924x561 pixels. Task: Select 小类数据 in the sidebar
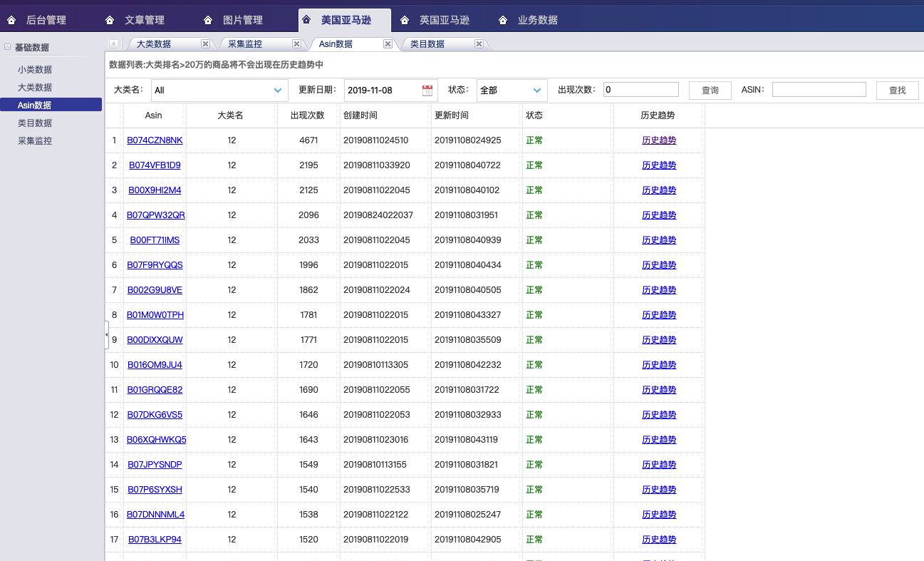[35, 69]
